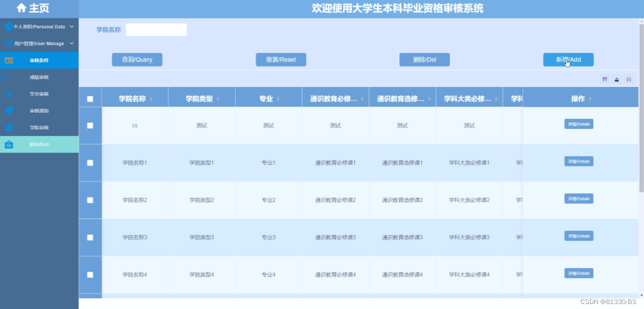The height and width of the screenshot is (309, 644).
Task: Click the icon next to 成绩审核
Action: pos(4,77)
